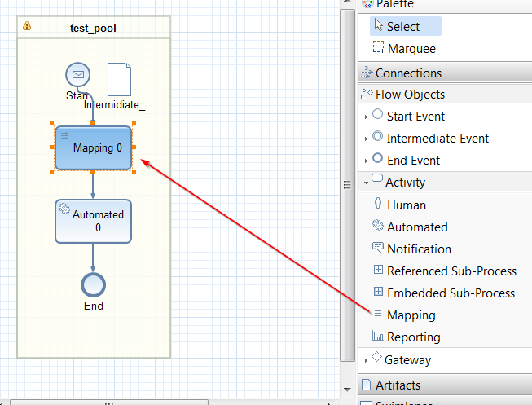The width and height of the screenshot is (532, 405).
Task: Click the gear icon inside Automated 0
Action: click(64, 209)
